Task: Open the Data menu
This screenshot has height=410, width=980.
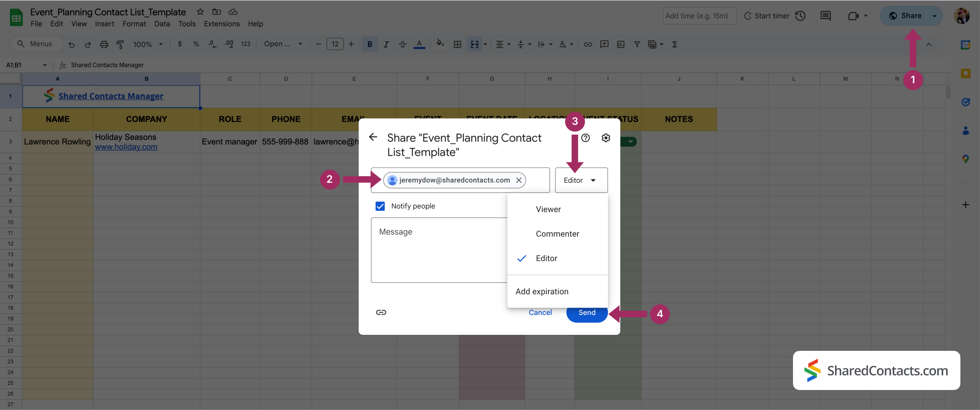Action: pyautogui.click(x=162, y=24)
